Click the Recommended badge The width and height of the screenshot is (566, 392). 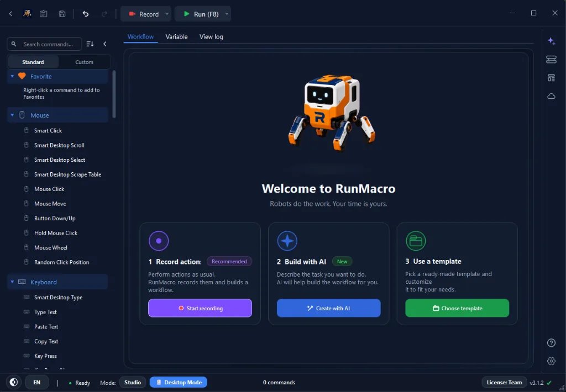coord(229,262)
